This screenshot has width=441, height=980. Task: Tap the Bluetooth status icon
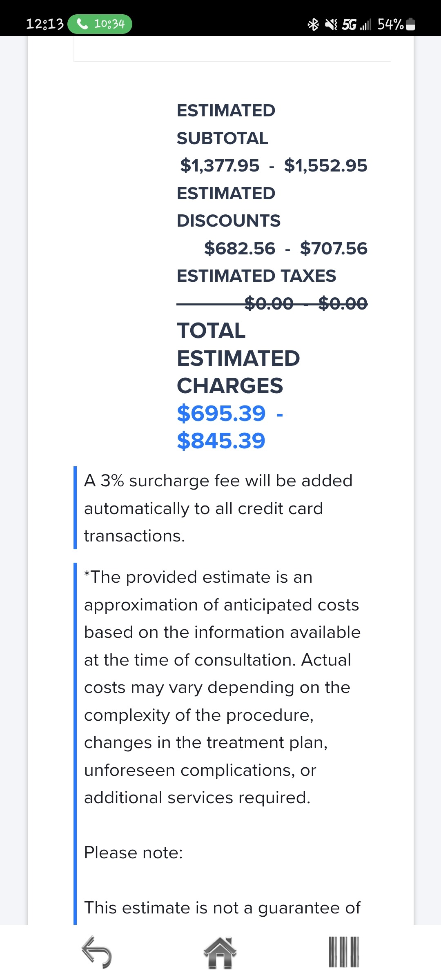[313, 24]
